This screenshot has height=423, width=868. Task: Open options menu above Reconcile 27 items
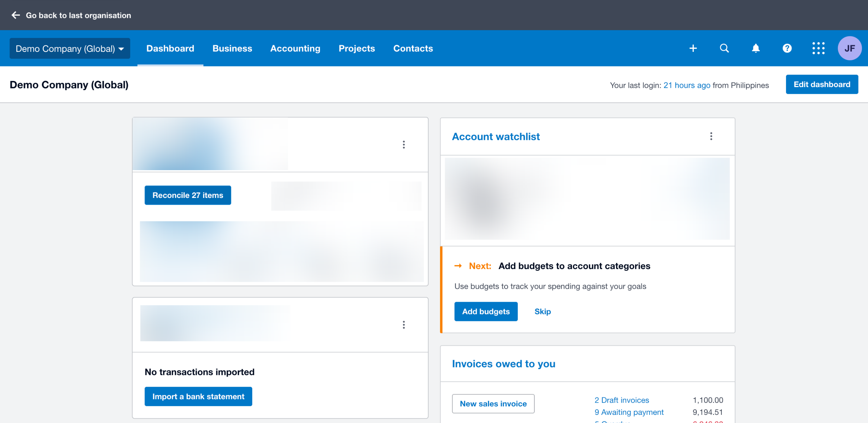pos(404,145)
